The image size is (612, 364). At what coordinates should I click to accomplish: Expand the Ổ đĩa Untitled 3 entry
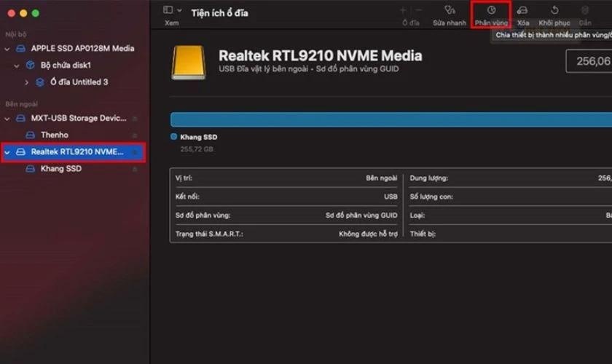[x=27, y=82]
